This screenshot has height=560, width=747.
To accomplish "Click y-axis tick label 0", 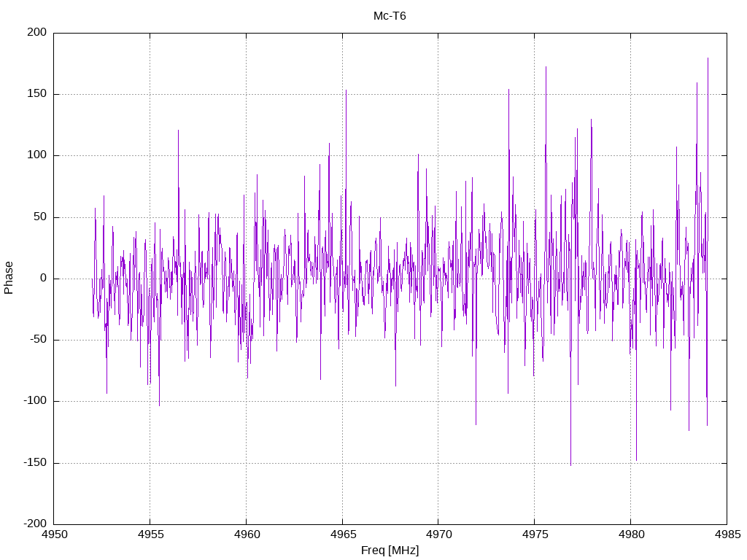I will click(44, 278).
